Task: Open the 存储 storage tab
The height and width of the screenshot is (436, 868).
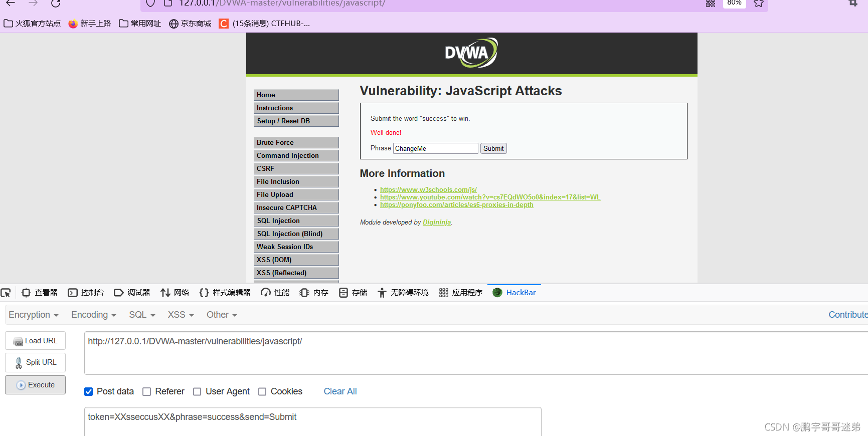Action: pyautogui.click(x=353, y=293)
